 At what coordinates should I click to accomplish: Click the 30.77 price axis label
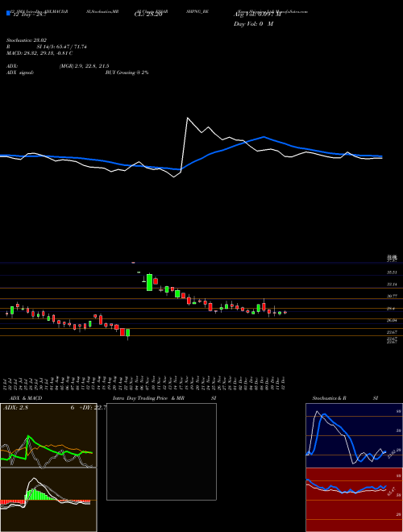click(393, 296)
